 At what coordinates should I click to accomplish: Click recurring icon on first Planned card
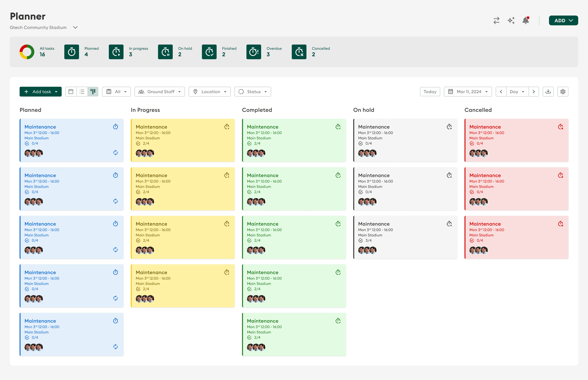click(x=115, y=153)
